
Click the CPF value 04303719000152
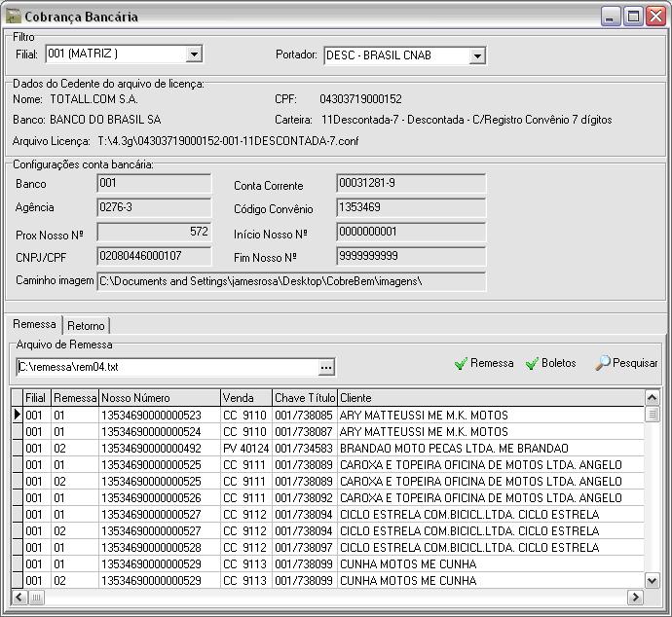(x=361, y=99)
